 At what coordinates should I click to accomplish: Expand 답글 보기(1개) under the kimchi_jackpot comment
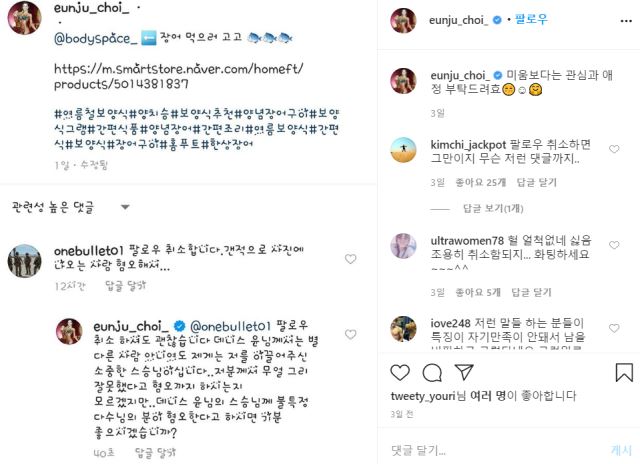pyautogui.click(x=493, y=209)
